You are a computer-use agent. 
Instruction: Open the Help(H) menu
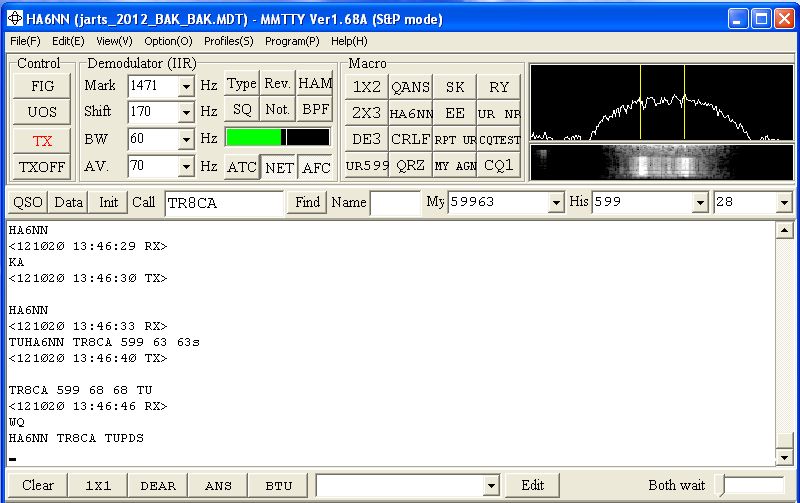click(x=349, y=41)
